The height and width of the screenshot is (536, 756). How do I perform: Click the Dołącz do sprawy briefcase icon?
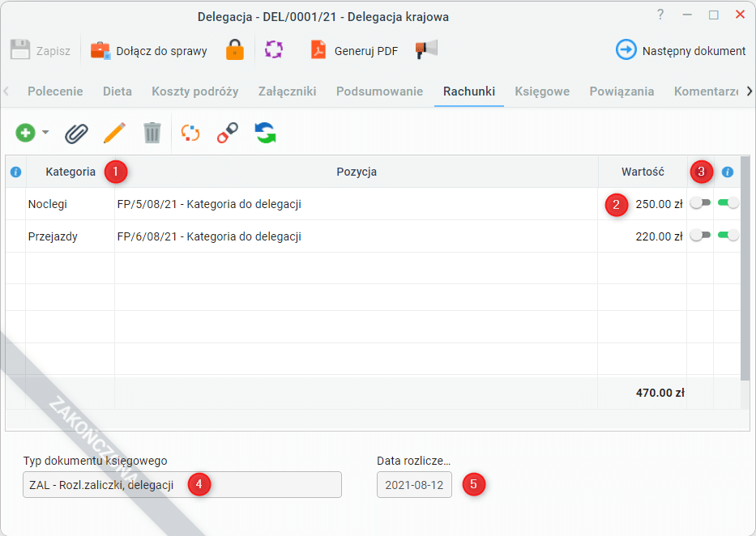[x=100, y=50]
